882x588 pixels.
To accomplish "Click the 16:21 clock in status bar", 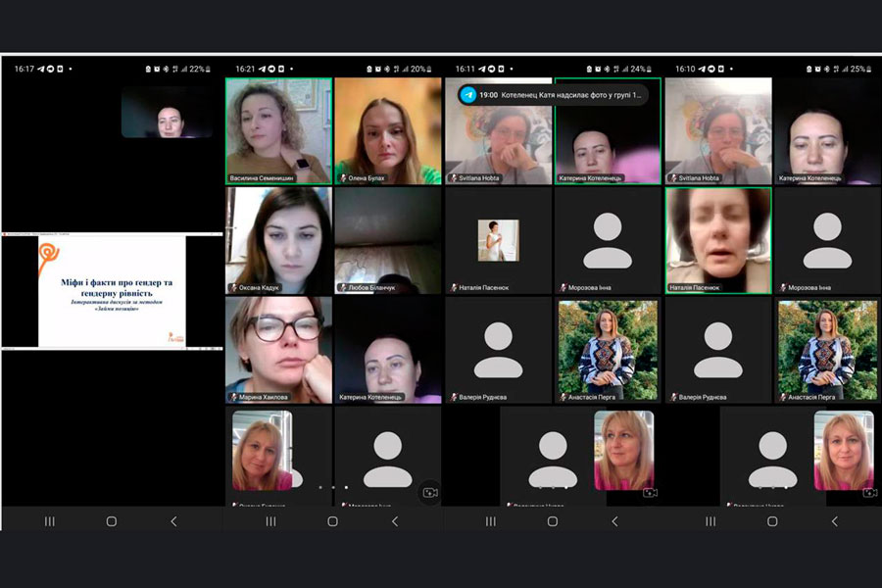I will pyautogui.click(x=245, y=70).
